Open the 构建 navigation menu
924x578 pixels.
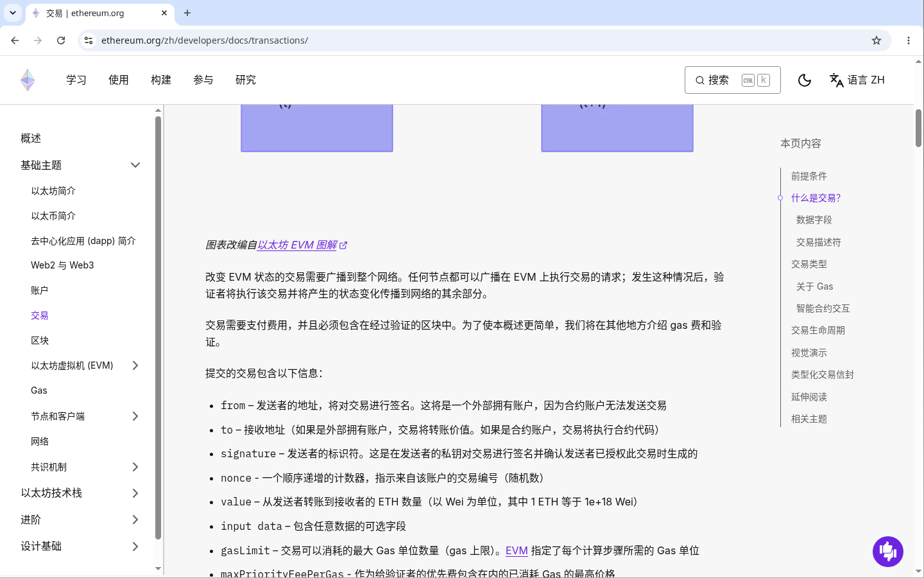(x=161, y=80)
